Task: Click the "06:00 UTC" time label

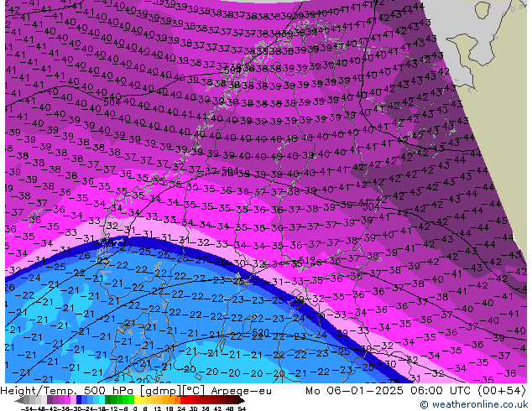Action: 440,391
